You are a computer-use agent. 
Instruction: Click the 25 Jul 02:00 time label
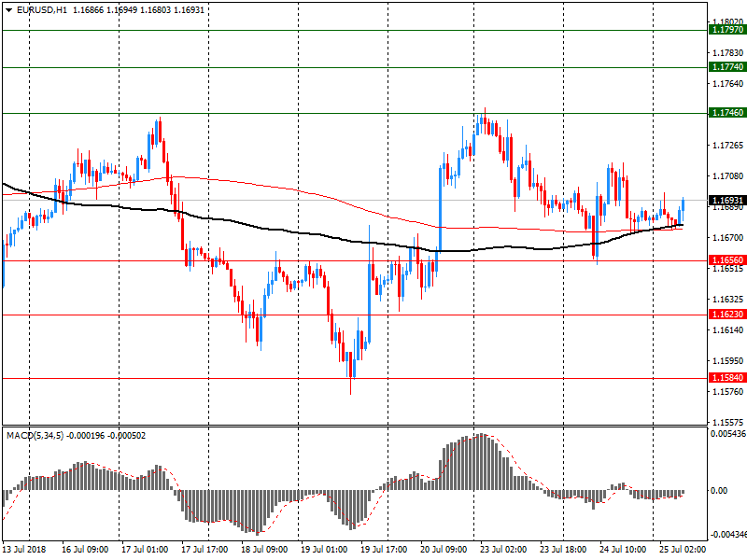pyautogui.click(x=683, y=550)
